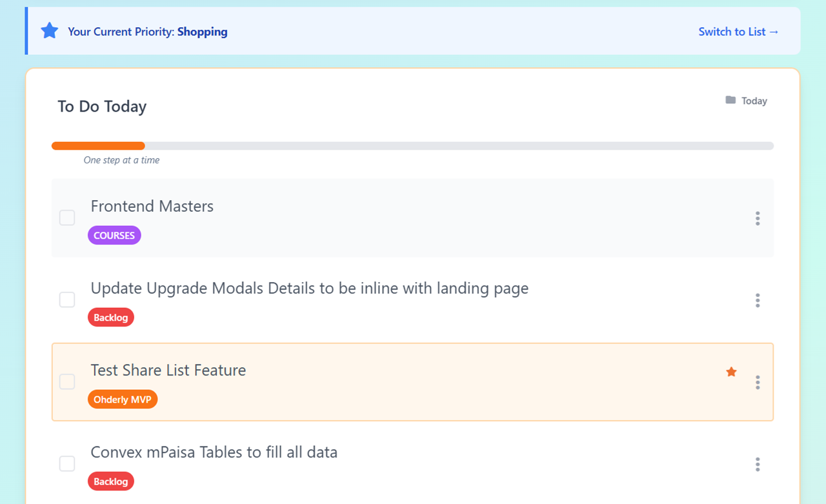Select Backlog tag under Update Upgrade Modals task
This screenshot has width=826, height=504.
(110, 318)
